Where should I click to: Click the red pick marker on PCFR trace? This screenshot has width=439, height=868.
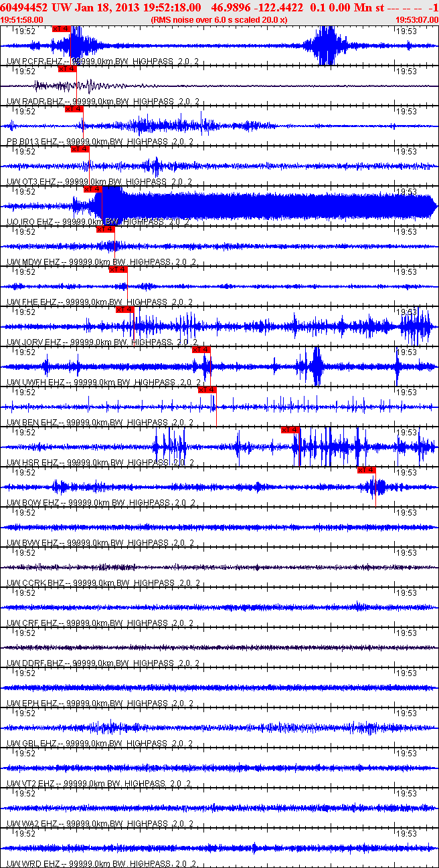(x=61, y=29)
